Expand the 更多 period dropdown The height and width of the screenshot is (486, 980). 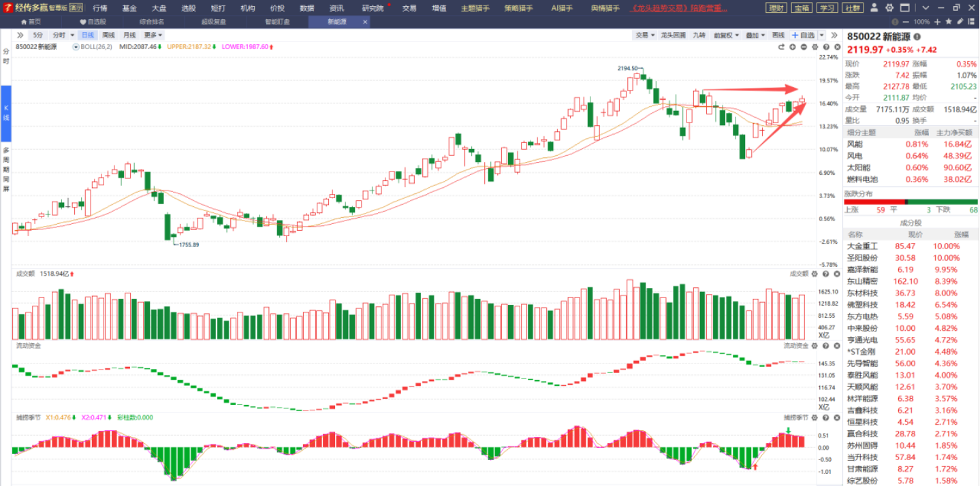(153, 35)
